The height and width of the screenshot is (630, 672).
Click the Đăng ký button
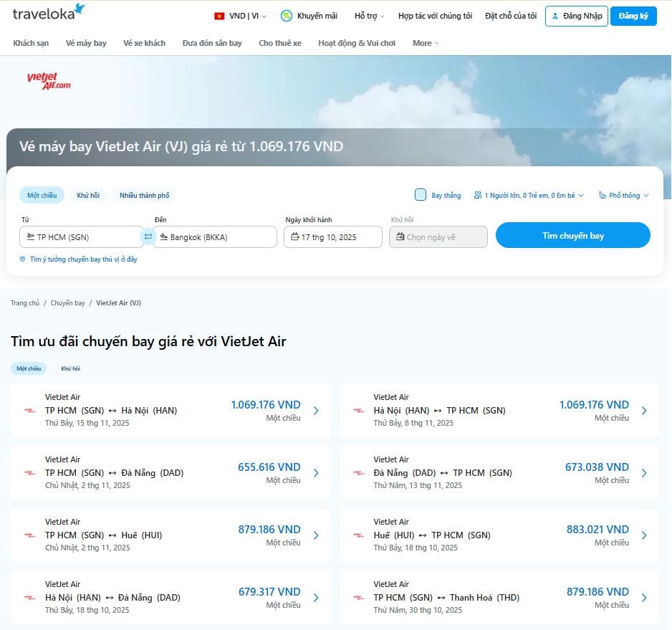[x=633, y=16]
